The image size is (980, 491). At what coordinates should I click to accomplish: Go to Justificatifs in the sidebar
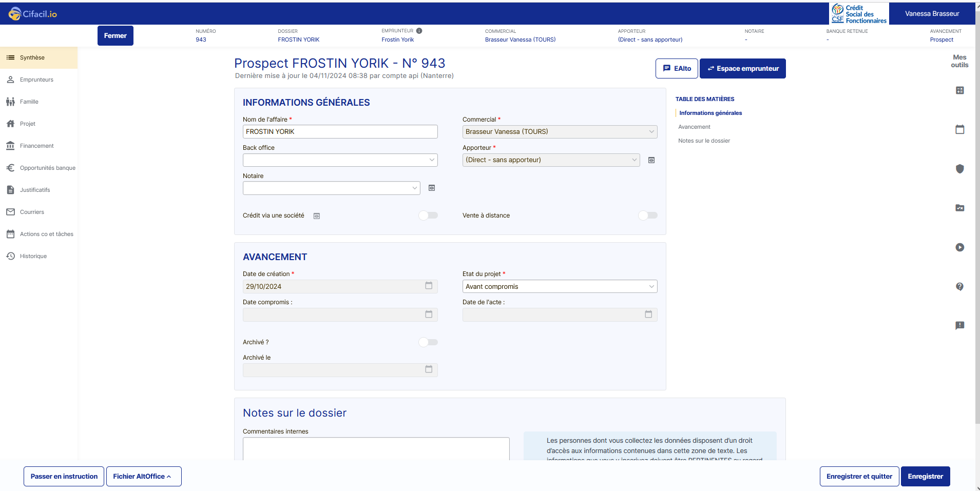tap(35, 190)
